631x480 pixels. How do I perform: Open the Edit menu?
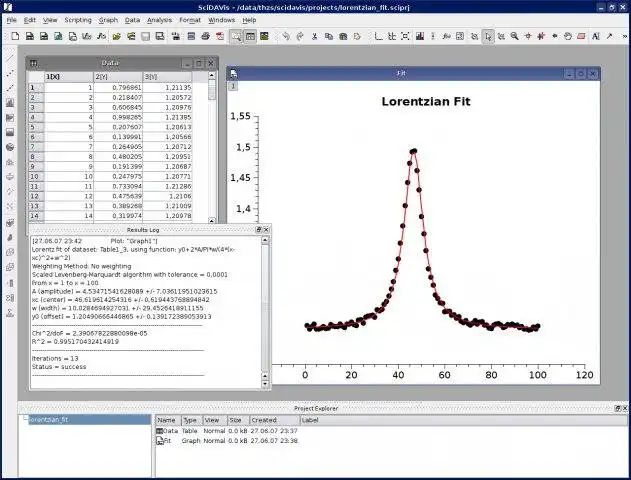pyautogui.click(x=29, y=20)
